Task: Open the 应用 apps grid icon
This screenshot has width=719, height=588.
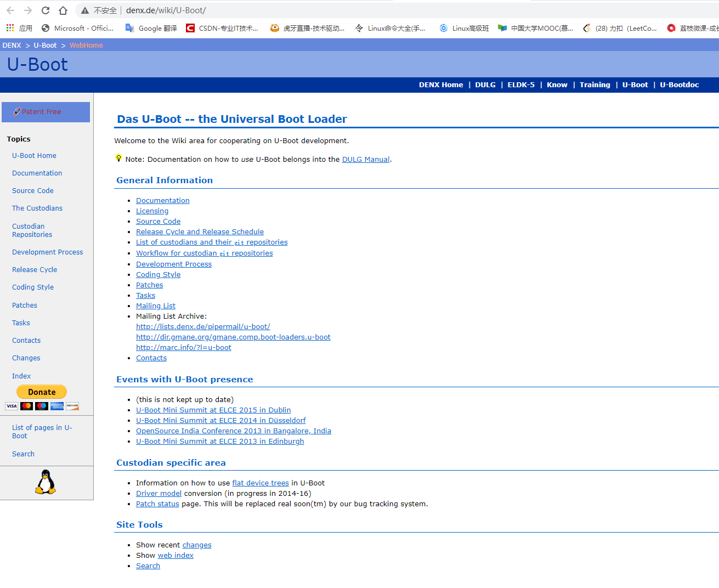Action: pos(9,28)
